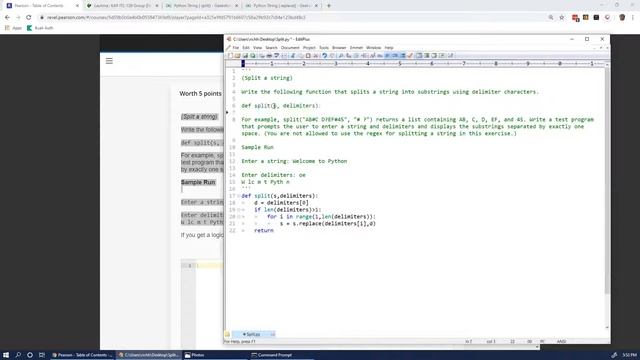Click Chrome reload button

[29, 18]
